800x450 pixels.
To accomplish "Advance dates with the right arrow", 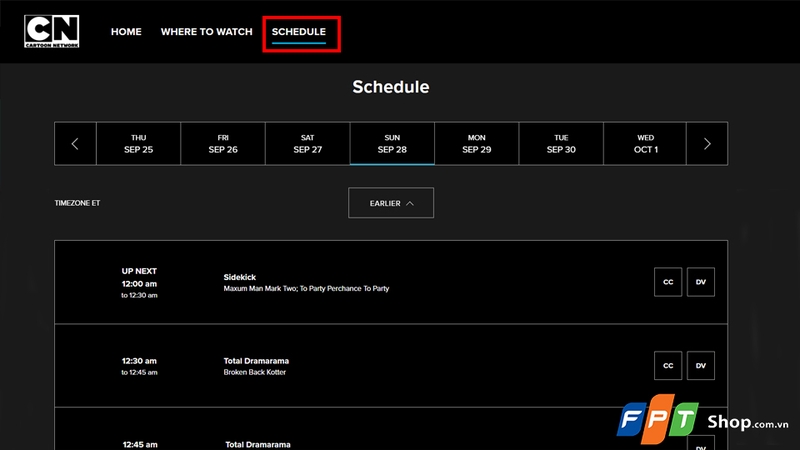I will 707,144.
